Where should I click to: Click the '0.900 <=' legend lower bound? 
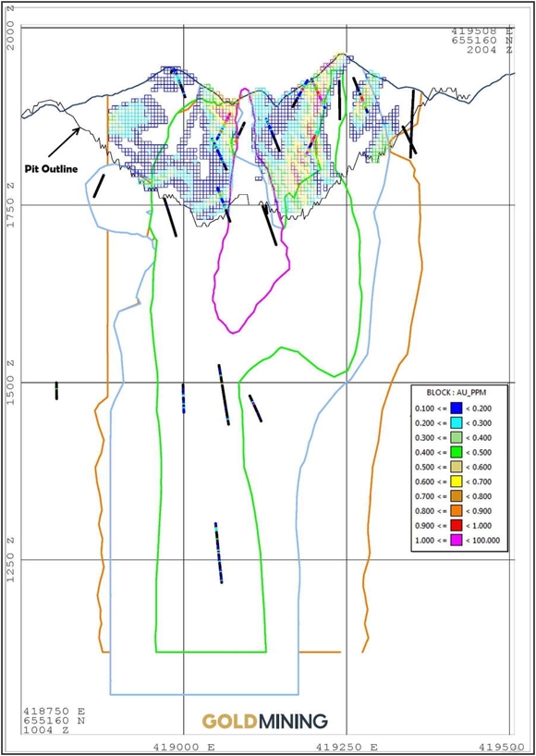(x=431, y=527)
